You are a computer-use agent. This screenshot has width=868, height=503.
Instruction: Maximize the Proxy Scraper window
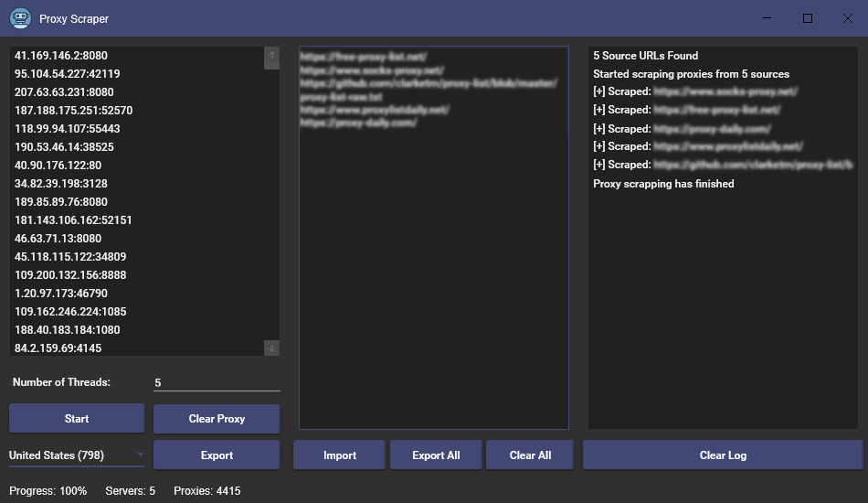[x=808, y=18]
